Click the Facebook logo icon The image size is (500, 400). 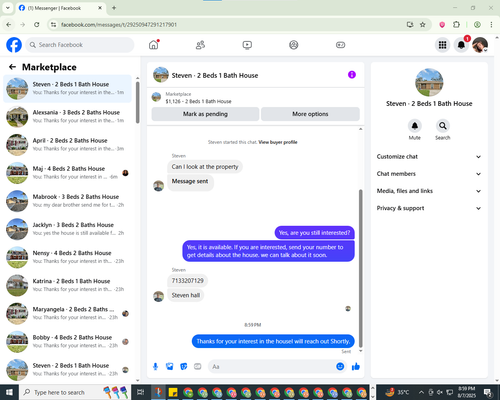coord(14,45)
